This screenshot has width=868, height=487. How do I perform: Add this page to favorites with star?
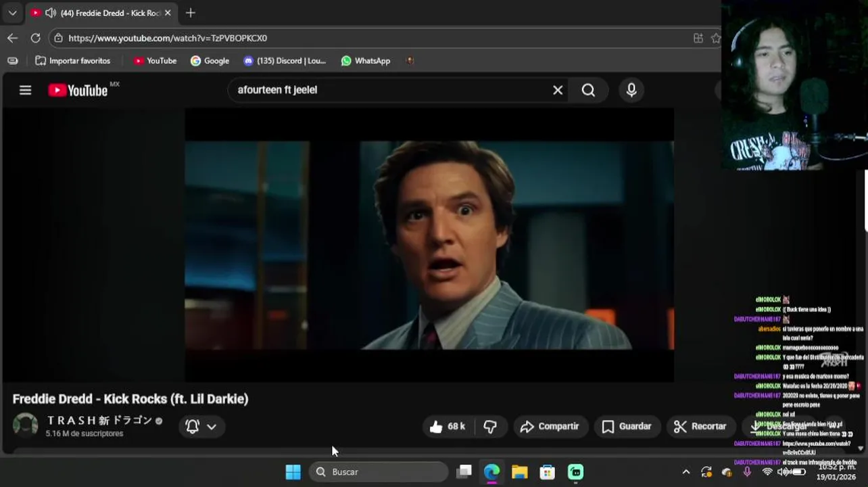pyautogui.click(x=716, y=38)
